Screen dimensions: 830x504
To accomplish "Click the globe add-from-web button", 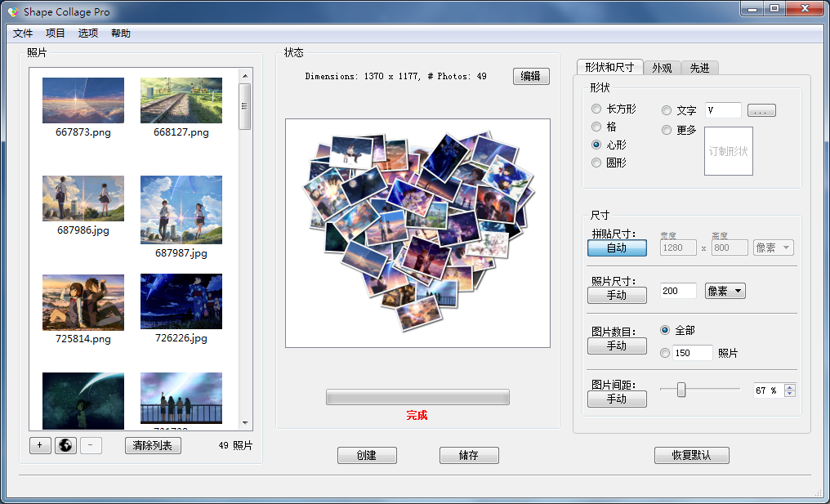I will [x=65, y=446].
